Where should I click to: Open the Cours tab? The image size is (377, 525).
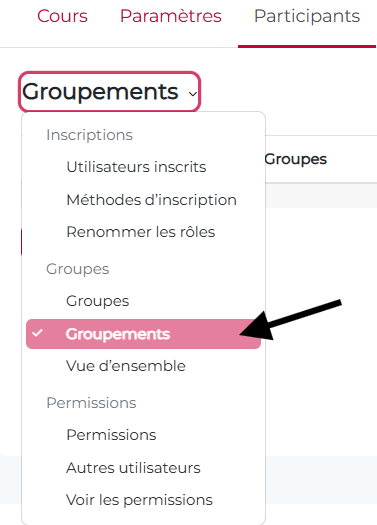(62, 16)
